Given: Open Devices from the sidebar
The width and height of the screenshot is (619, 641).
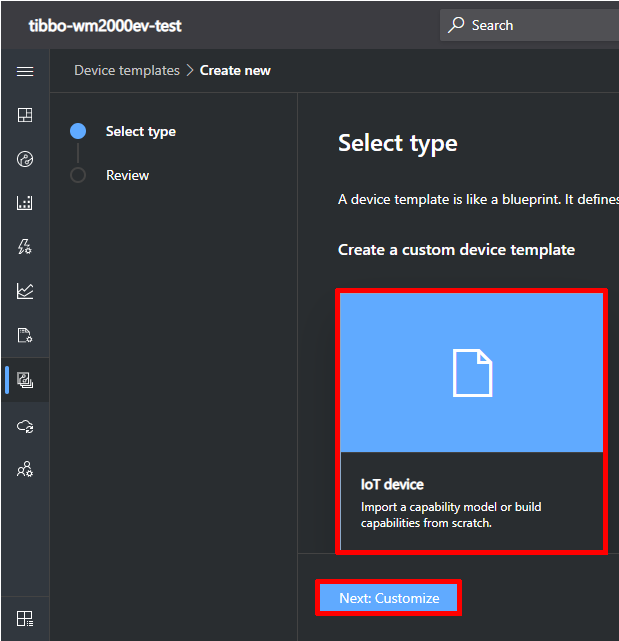Looking at the screenshot, I should point(25,159).
